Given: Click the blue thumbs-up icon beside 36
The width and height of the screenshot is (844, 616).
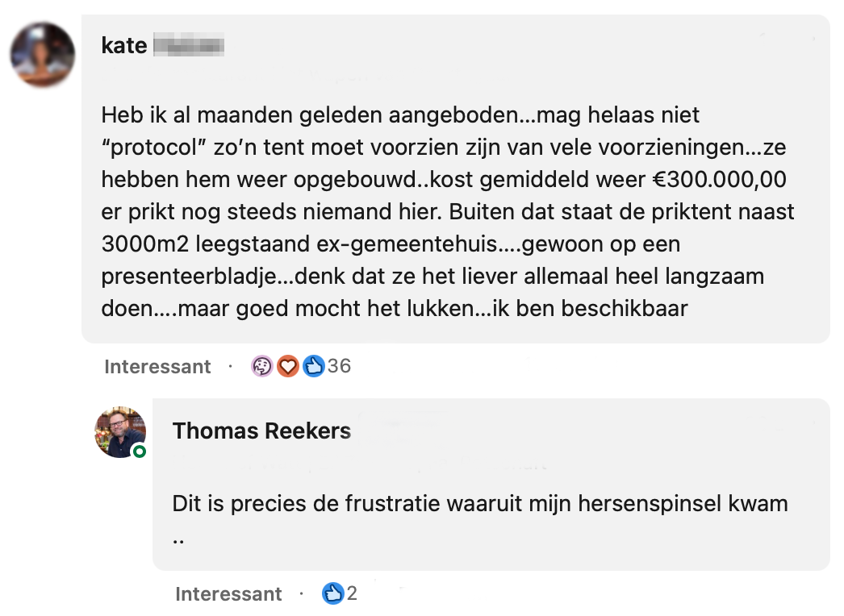Looking at the screenshot, I should click(313, 366).
